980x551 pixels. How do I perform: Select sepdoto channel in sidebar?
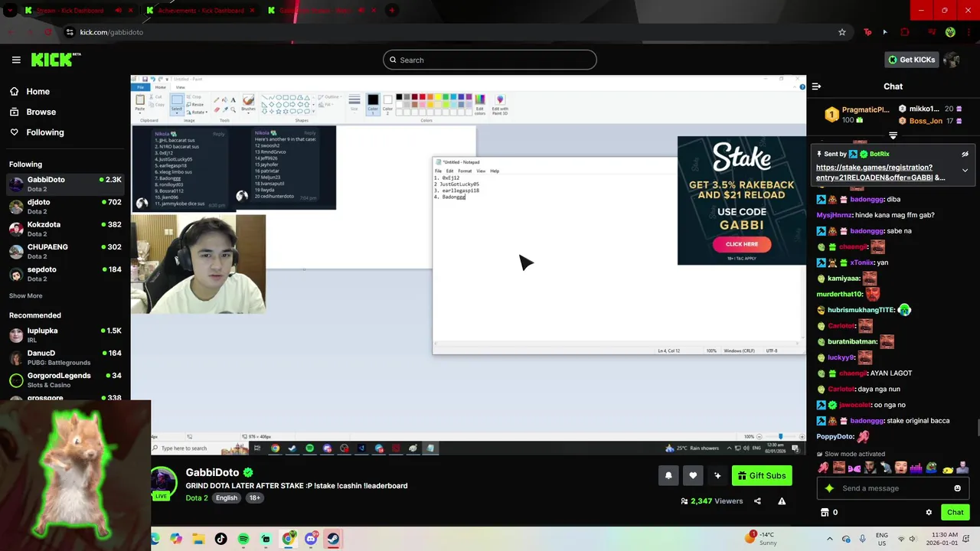click(65, 273)
